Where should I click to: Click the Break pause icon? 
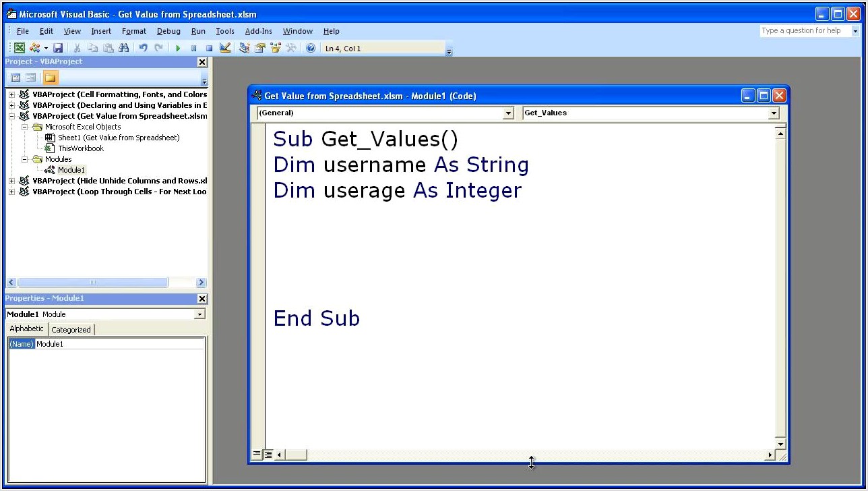(x=193, y=48)
